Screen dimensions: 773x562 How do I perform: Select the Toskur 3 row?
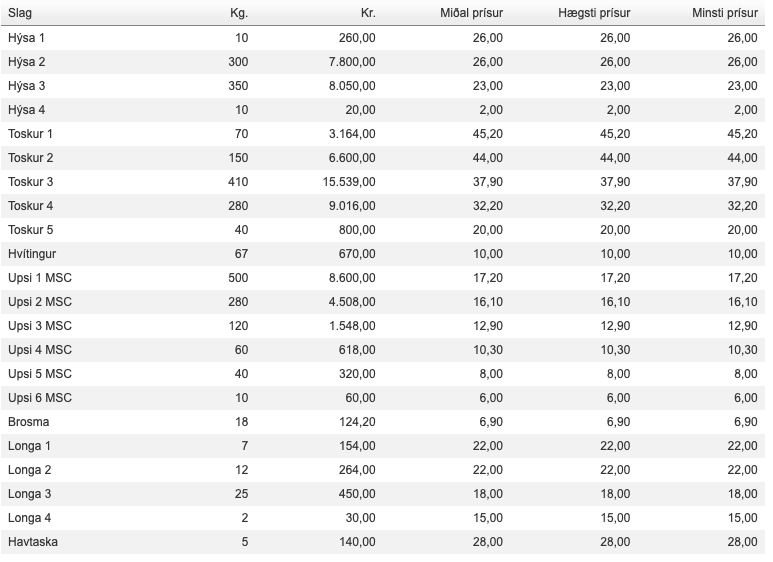383,182
